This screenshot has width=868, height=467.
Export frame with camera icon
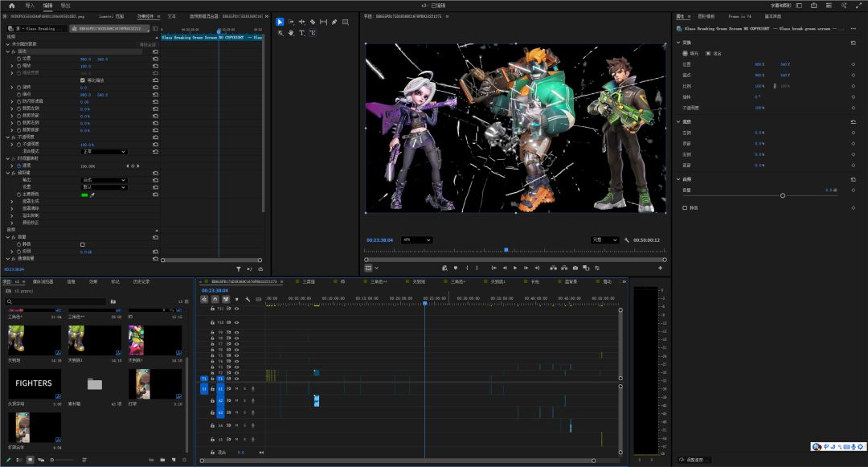(575, 268)
